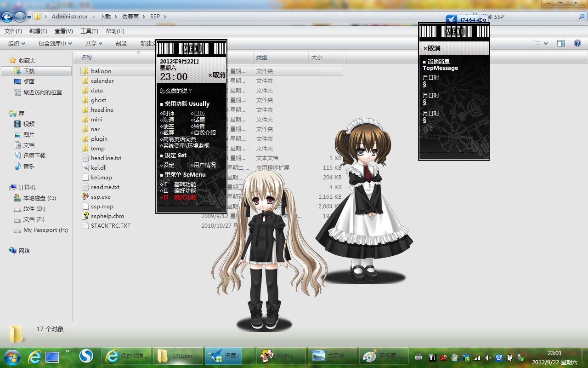588x368 pixels.
Task: Select the STACKTRC.TXT file
Action: pyautogui.click(x=110, y=226)
